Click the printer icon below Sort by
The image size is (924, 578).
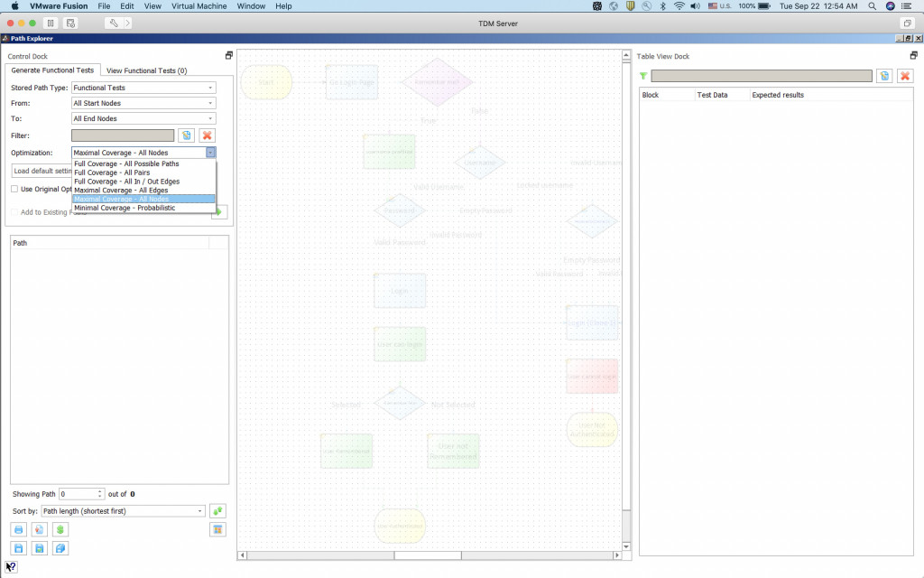(19, 529)
